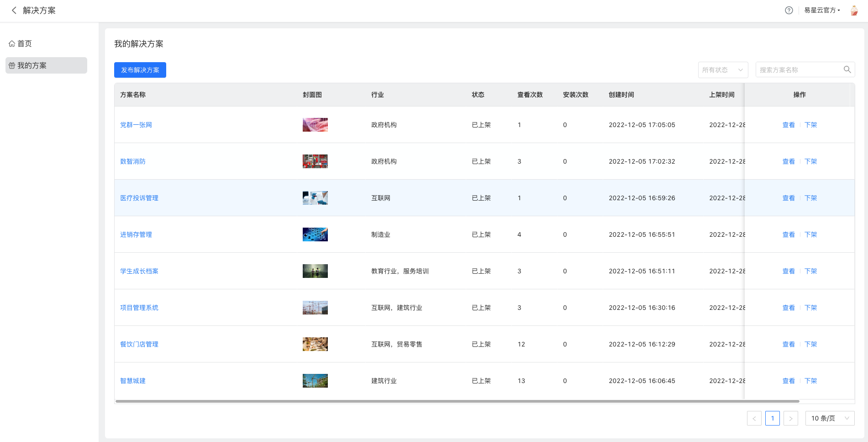868x442 pixels.
Task: Click the 党群一张网 cover thumbnail
Action: (x=315, y=125)
